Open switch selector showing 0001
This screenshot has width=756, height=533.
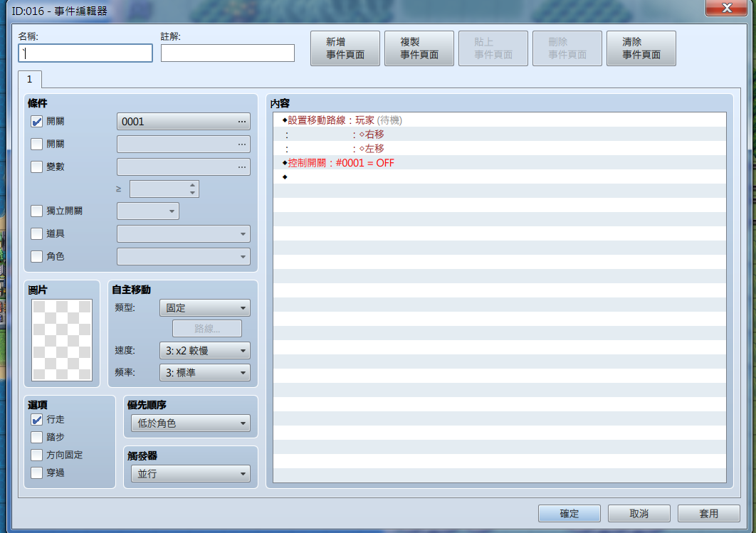tap(184, 122)
